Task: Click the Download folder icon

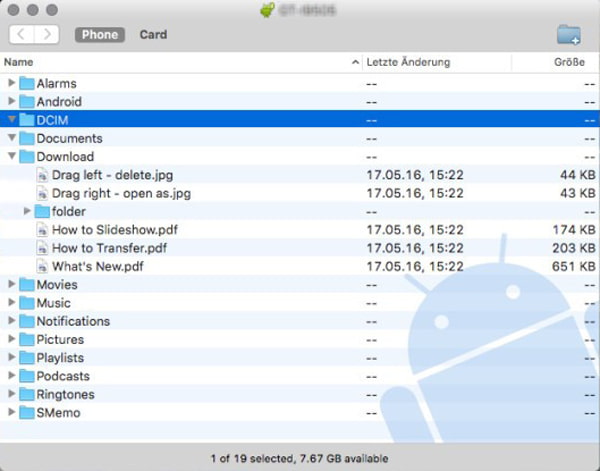Action: click(27, 156)
